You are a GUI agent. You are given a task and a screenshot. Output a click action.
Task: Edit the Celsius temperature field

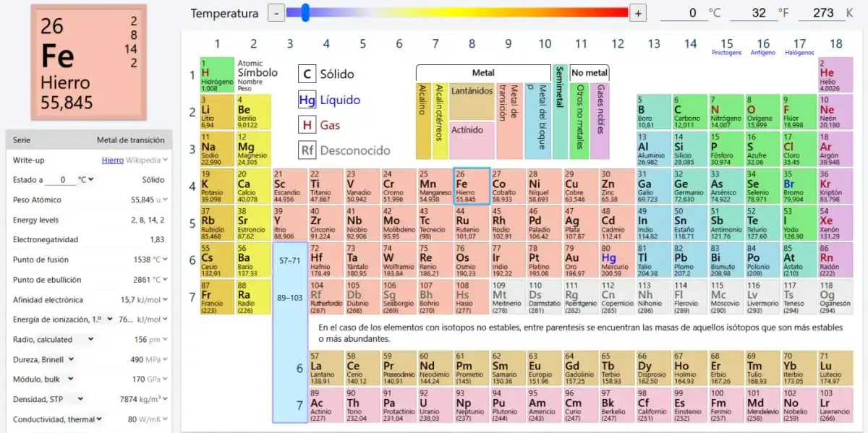(685, 13)
